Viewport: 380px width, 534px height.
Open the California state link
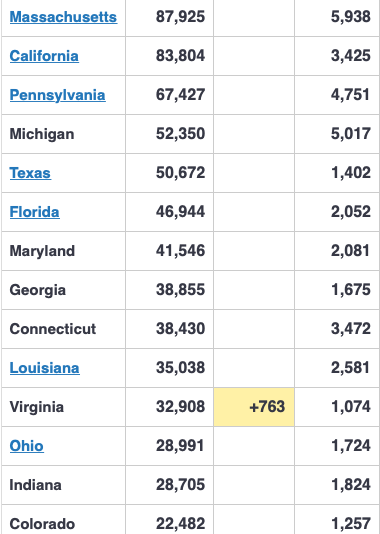tap(44, 56)
